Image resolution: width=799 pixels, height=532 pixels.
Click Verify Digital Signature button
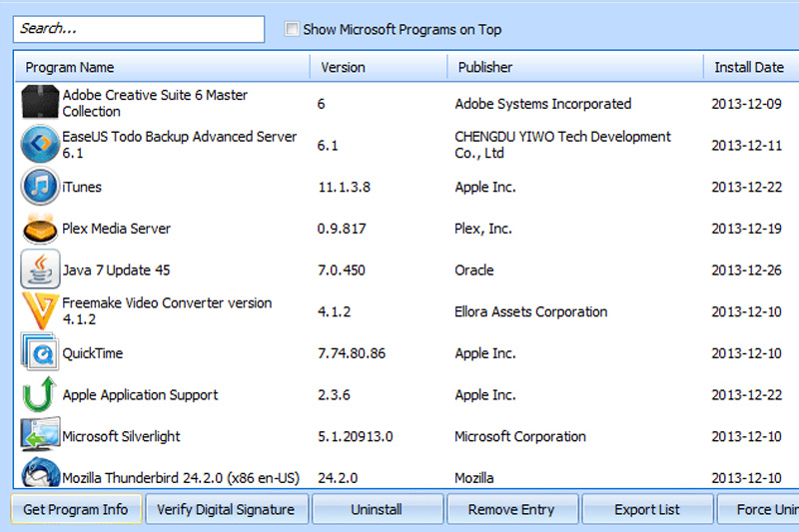tap(227, 509)
